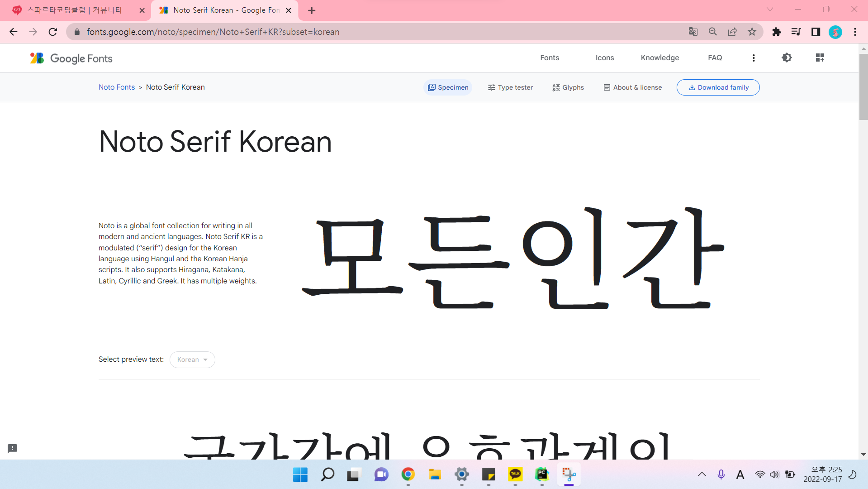The image size is (868, 489).
Task: Click the scrollbar down arrow
Action: [863, 455]
